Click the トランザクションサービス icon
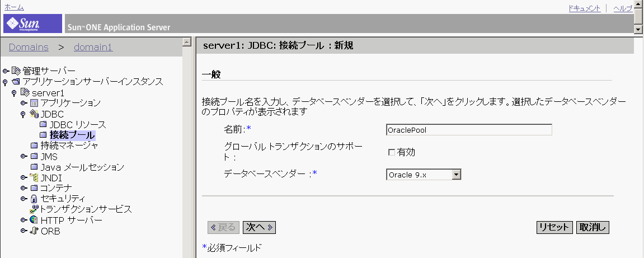Screen dimensions: 644x258 (x=34, y=209)
